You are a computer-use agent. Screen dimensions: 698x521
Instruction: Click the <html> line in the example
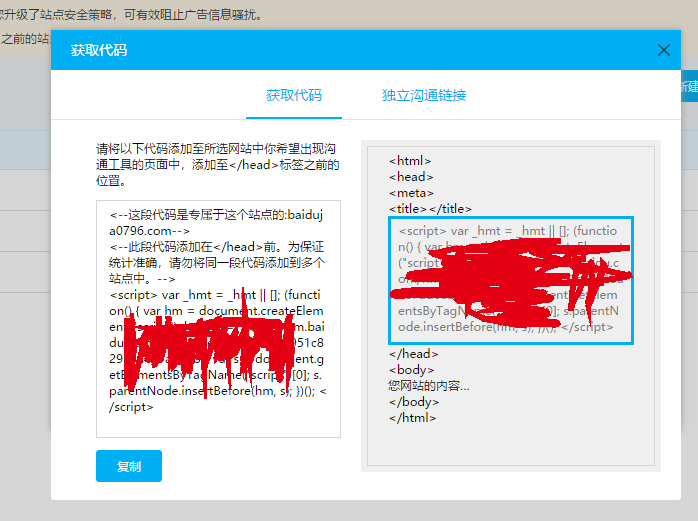coord(410,161)
